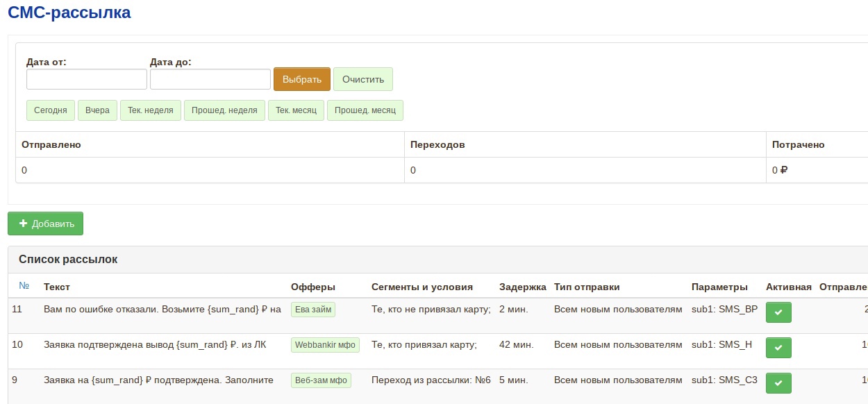Choose the Вчера date preset
868x404 pixels.
pos(98,110)
